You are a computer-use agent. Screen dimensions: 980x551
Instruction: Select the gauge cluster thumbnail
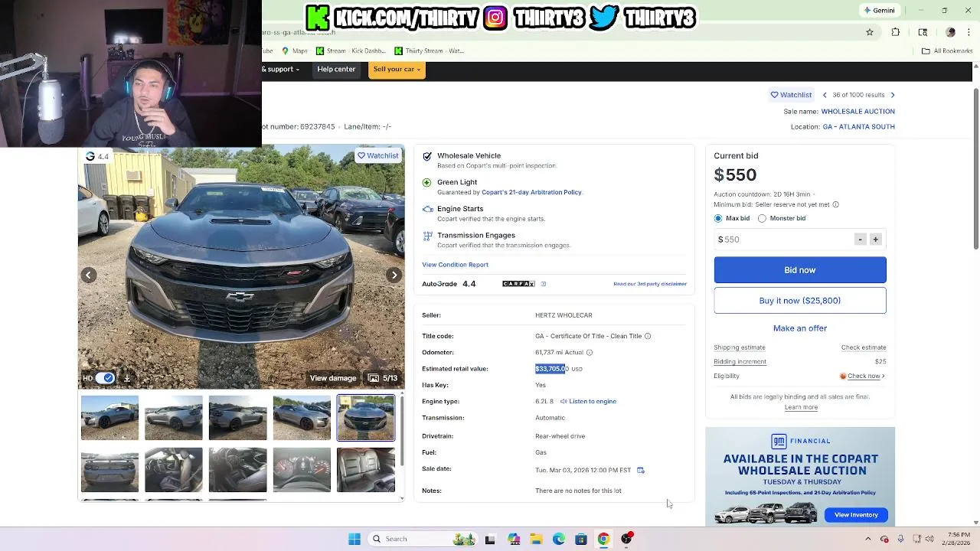coord(302,470)
